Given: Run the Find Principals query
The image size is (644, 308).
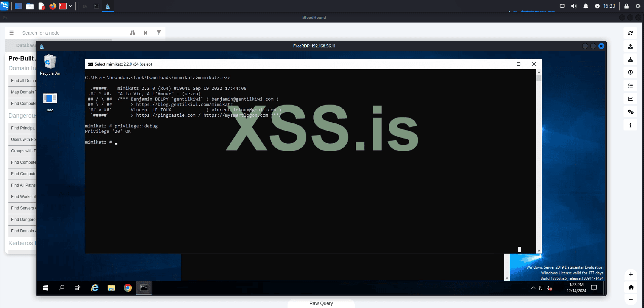Looking at the screenshot, I should (22, 128).
